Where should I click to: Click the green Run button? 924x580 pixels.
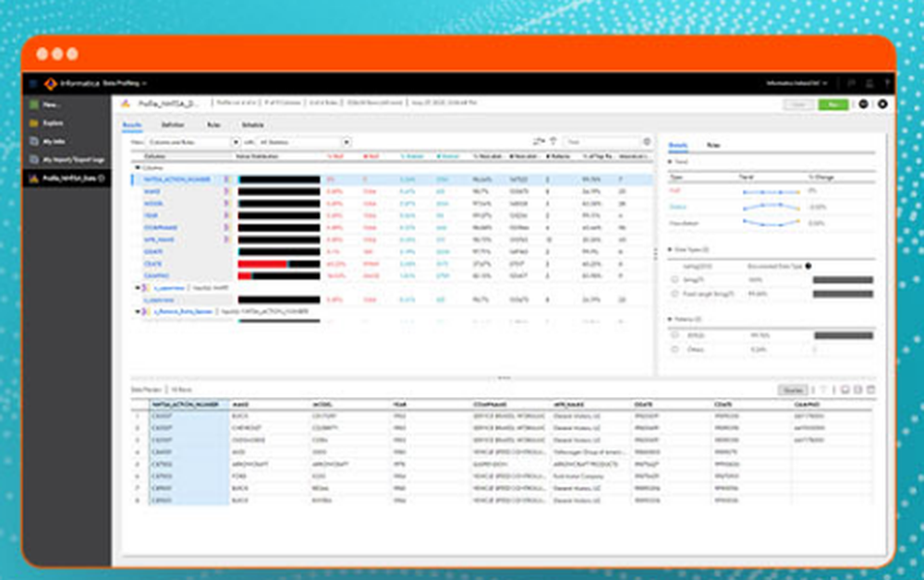point(833,104)
